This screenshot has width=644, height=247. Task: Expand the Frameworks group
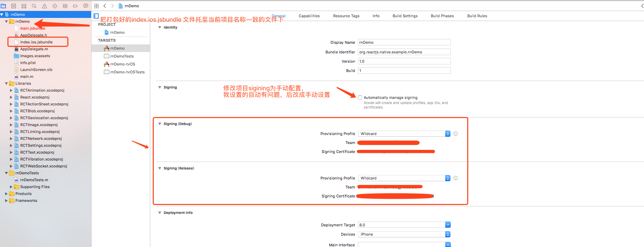tap(6, 200)
